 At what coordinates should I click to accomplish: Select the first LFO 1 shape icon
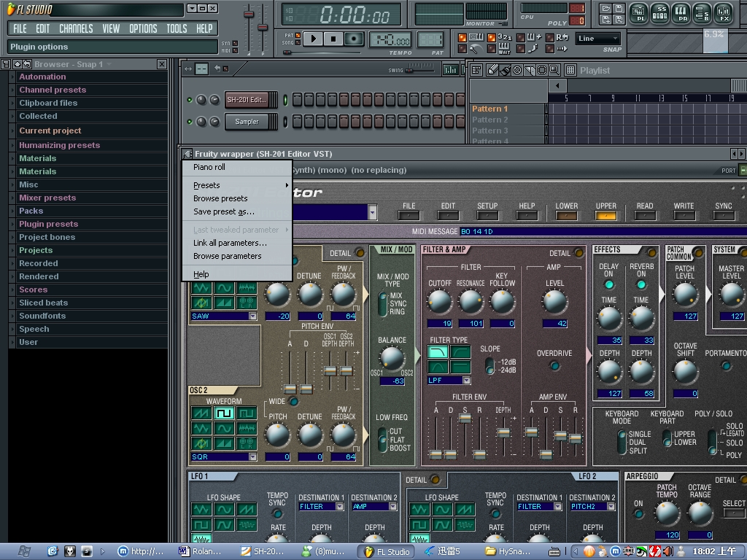point(201,510)
